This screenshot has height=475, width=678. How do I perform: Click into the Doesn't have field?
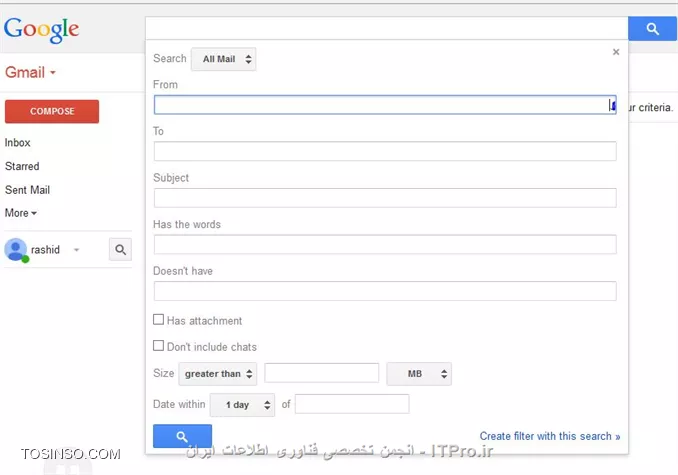385,291
